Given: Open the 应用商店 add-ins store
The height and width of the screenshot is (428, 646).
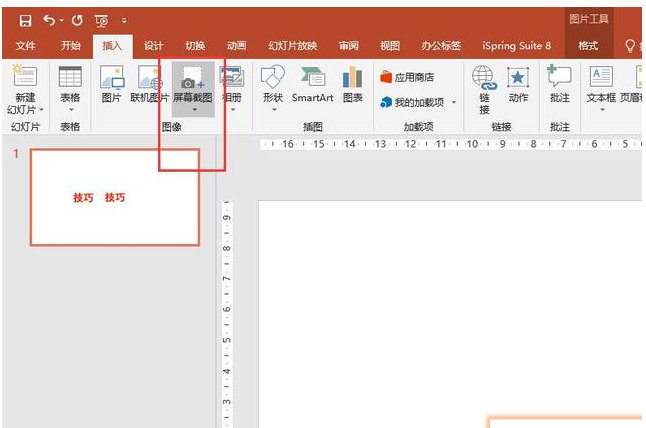Looking at the screenshot, I should [x=407, y=77].
